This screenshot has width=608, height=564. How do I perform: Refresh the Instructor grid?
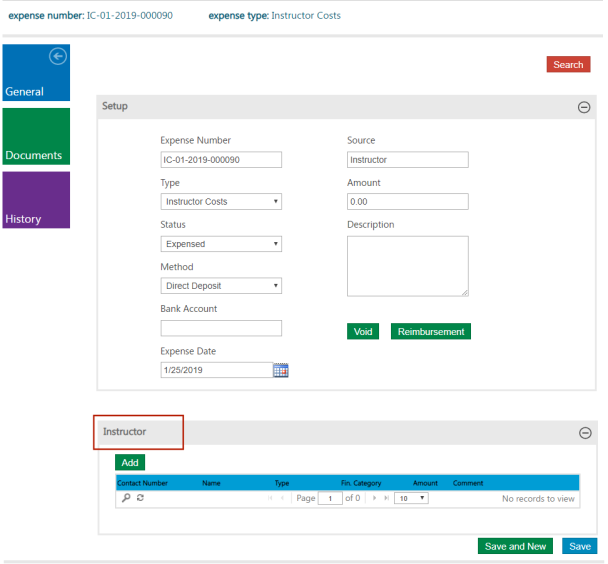140,498
